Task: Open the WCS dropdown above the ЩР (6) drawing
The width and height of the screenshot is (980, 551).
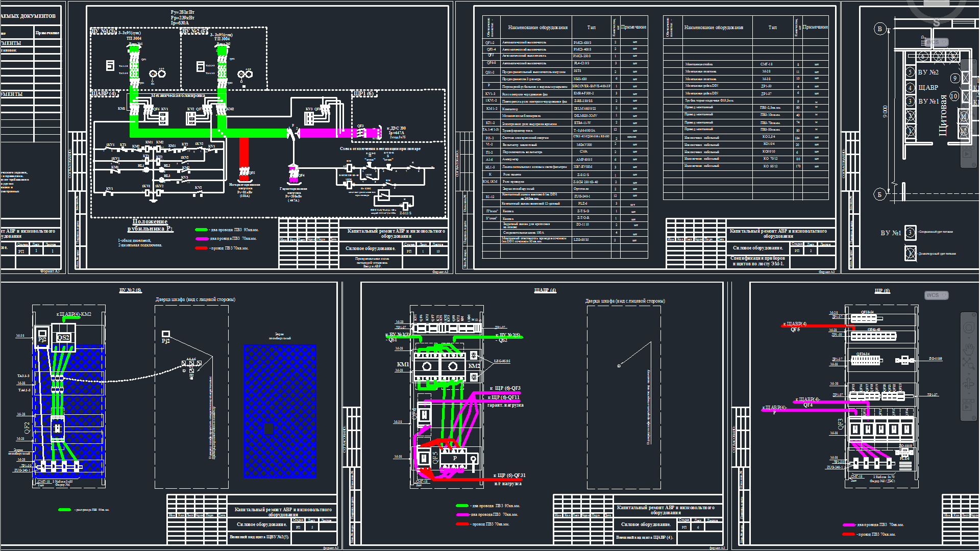Action: [937, 295]
